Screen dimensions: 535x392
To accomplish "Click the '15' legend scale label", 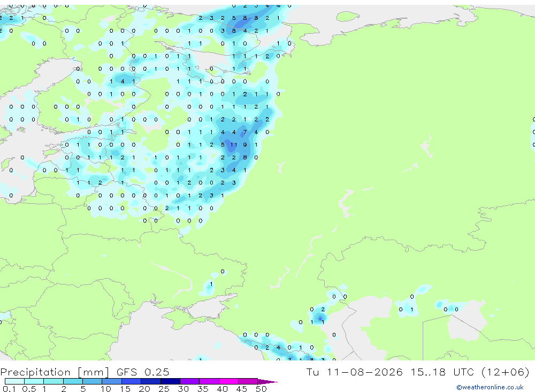I will 125,389.
